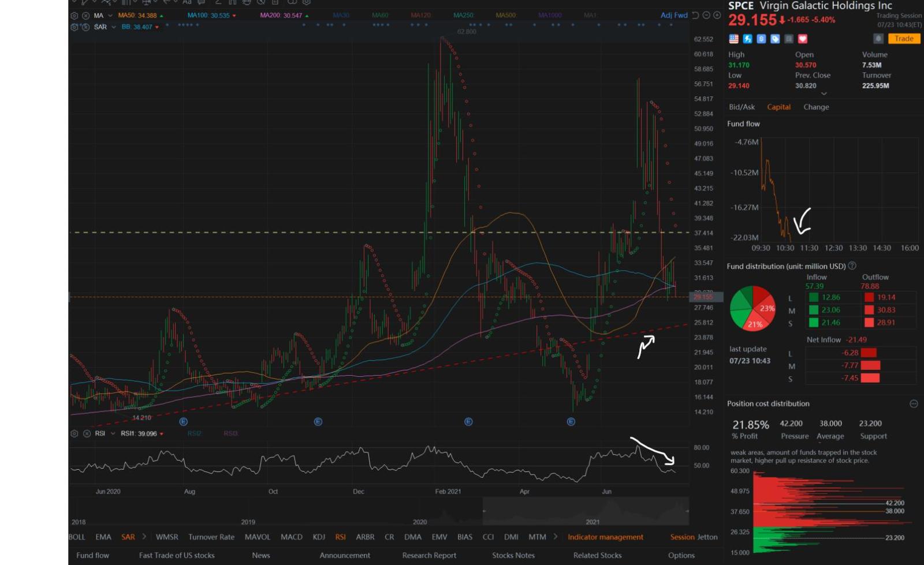
Task: Click the orange Trade button
Action: [x=904, y=39]
